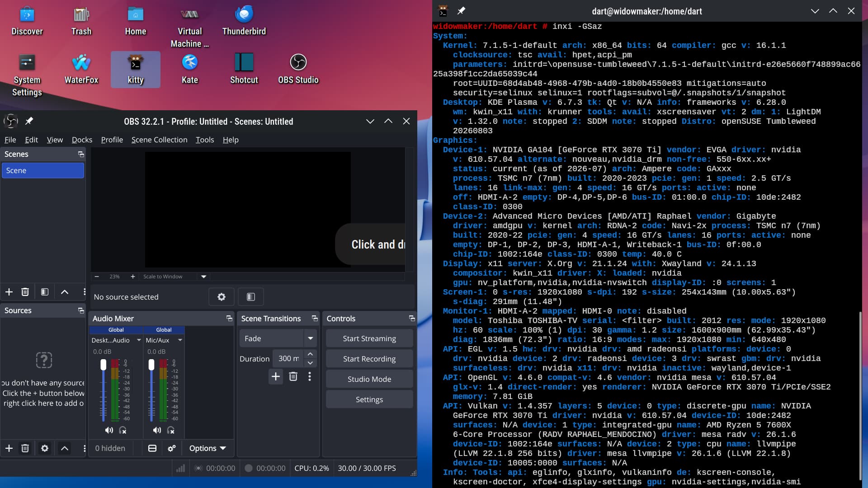Open filters button beside No source selected
Viewport: 868px width, 488px height.
pyautogui.click(x=251, y=297)
